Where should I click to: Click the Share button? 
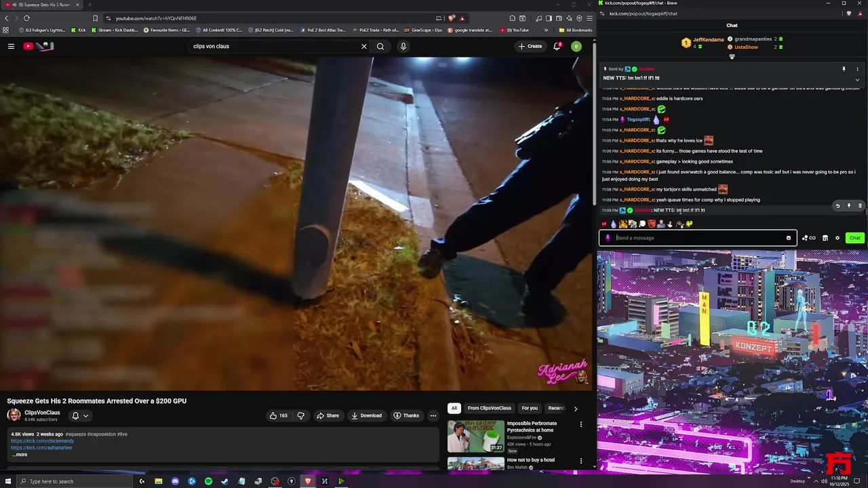click(328, 415)
